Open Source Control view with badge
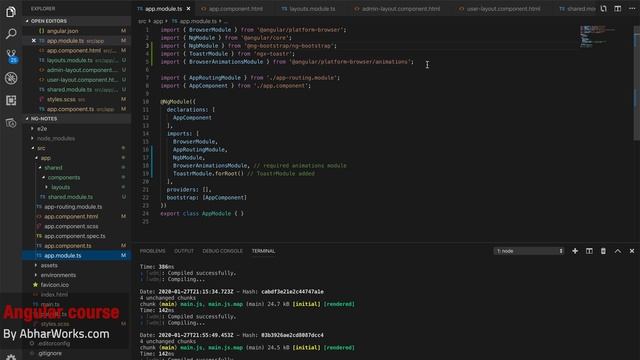Screen dimensions: 640x360 pyautogui.click(x=11, y=56)
